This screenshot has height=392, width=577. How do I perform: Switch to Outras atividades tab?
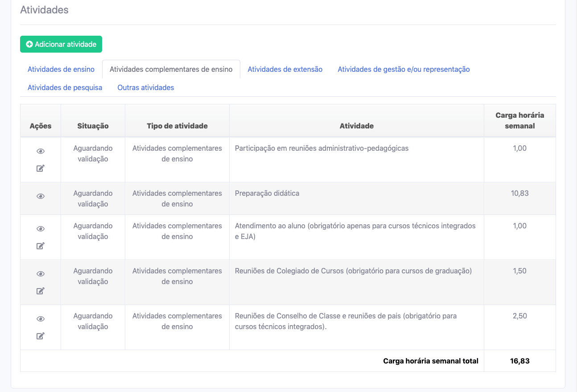coord(146,88)
